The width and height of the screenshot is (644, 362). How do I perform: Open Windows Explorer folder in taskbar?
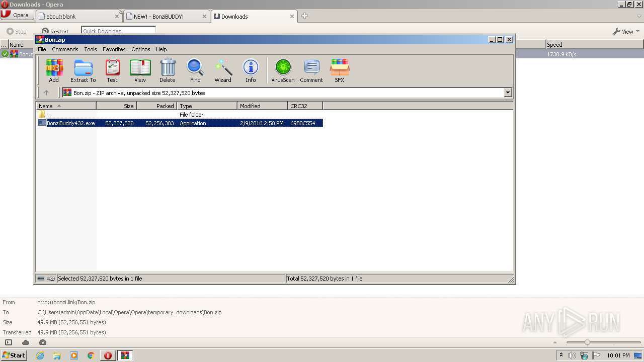click(x=57, y=355)
